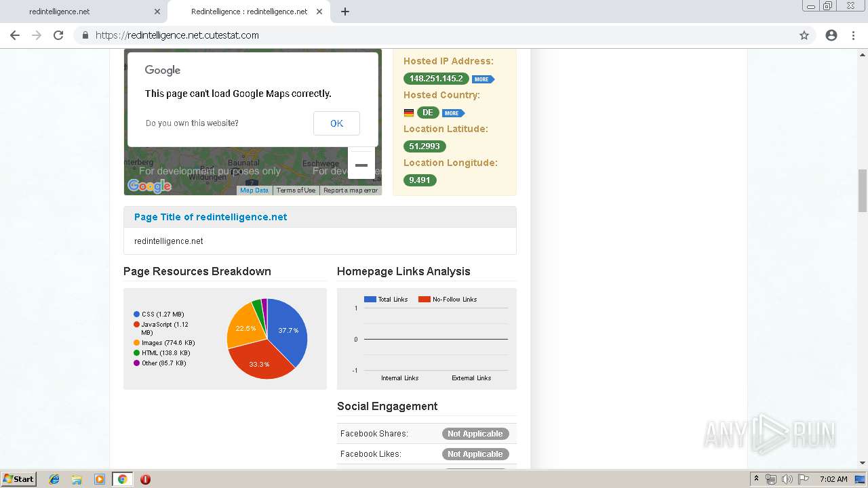Click the red shield taskbar icon
The image size is (868, 488).
145,479
